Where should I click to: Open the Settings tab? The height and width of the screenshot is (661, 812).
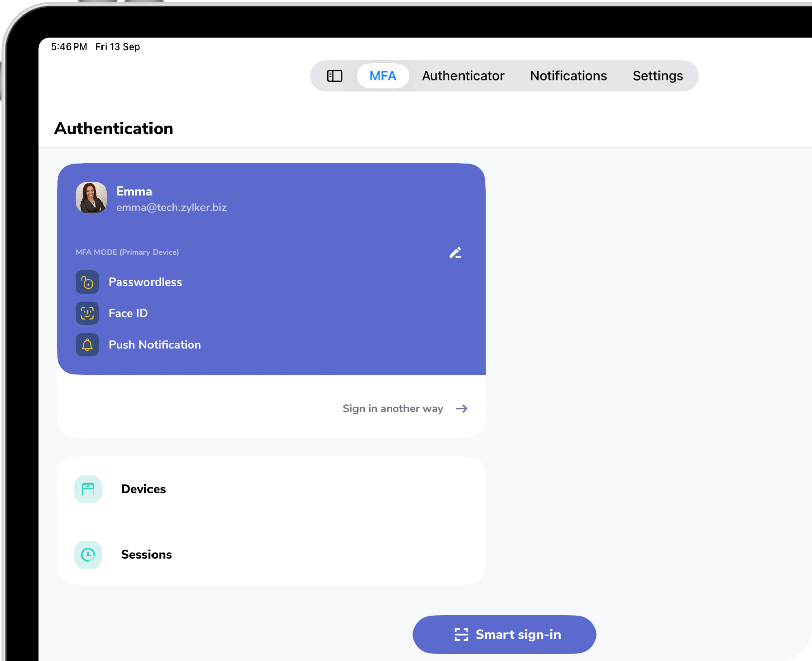pyautogui.click(x=657, y=76)
